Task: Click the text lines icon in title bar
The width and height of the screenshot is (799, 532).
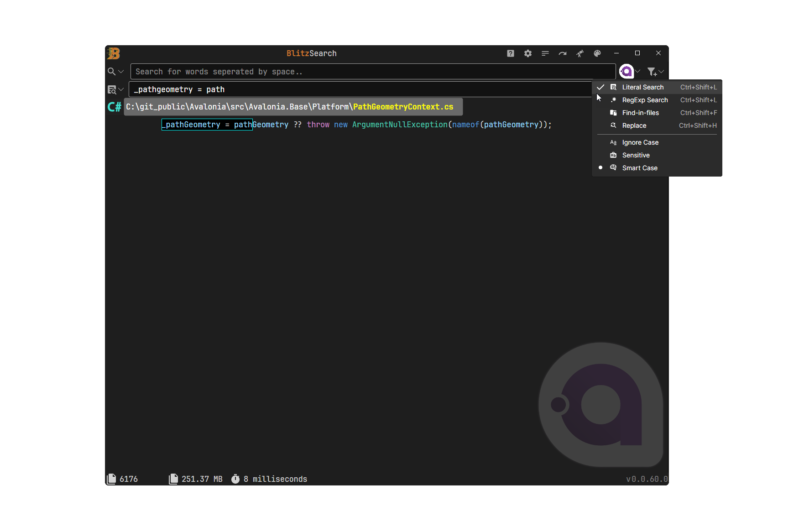Action: coord(545,53)
